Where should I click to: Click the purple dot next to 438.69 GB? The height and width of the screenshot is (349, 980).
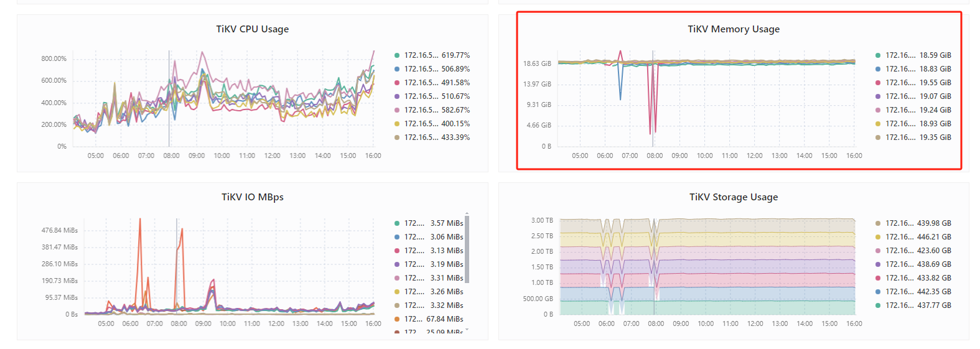[x=878, y=264]
